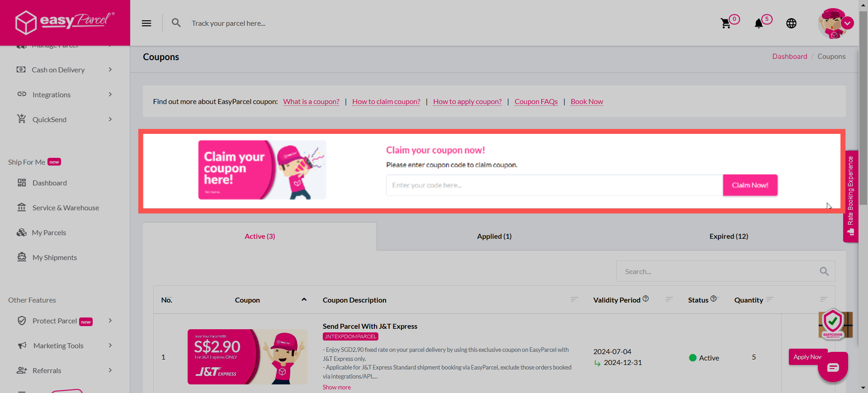This screenshot has height=393, width=868.
Task: Click the Validity Period column filter icon
Action: point(669,299)
